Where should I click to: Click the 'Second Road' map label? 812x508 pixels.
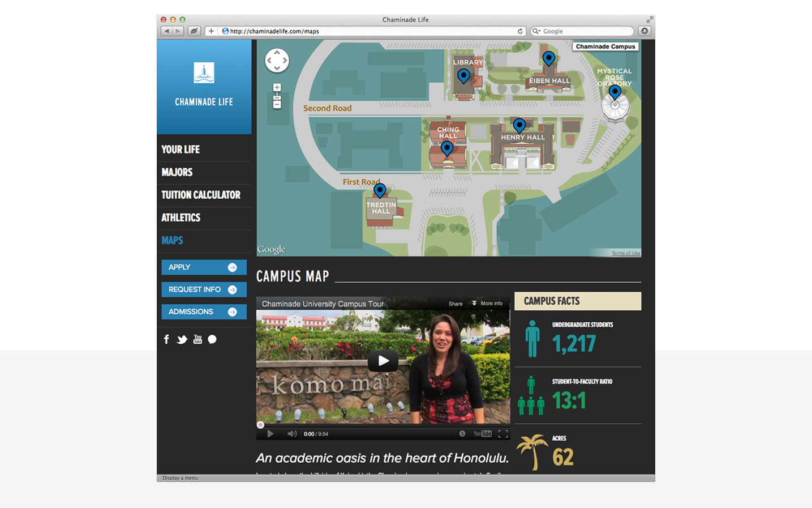(x=327, y=108)
